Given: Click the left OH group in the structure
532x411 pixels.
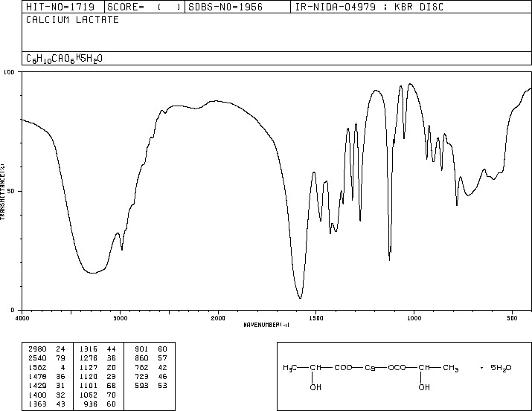Looking at the screenshot, I should [315, 387].
